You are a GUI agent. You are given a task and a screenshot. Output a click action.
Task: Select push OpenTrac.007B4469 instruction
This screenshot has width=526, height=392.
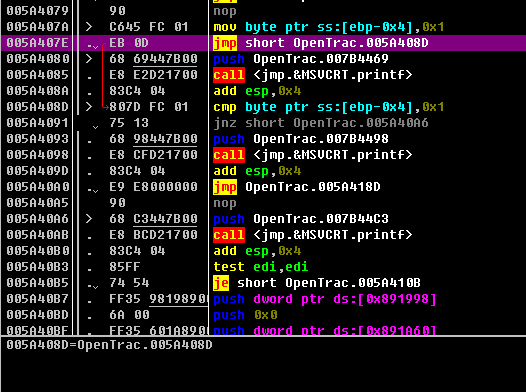tap(301, 59)
